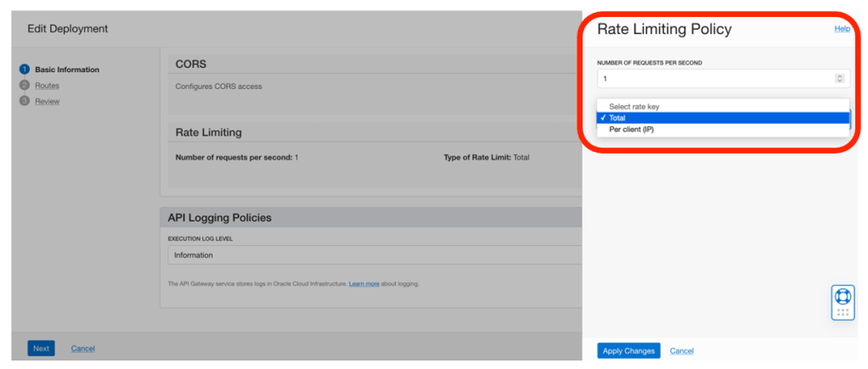Open the Help link in policy panel
This screenshot has width=868, height=369.
[x=842, y=29]
